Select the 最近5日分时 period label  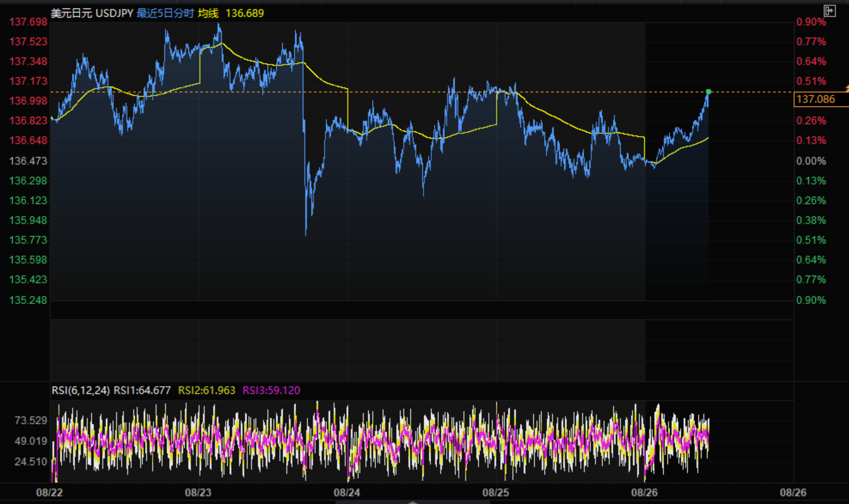coord(165,13)
